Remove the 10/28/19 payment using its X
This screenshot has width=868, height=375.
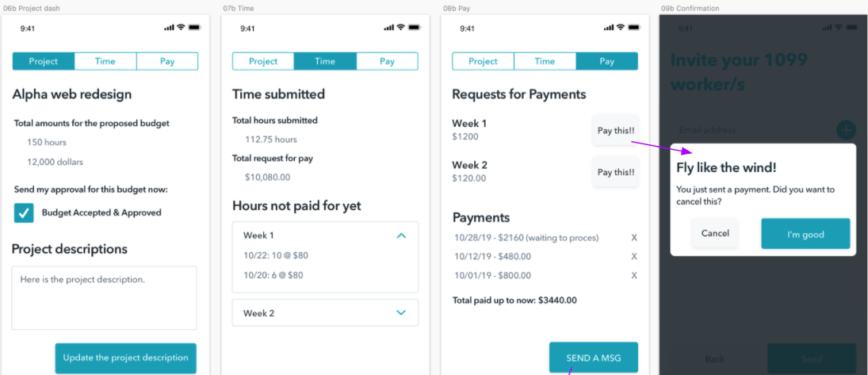click(633, 238)
